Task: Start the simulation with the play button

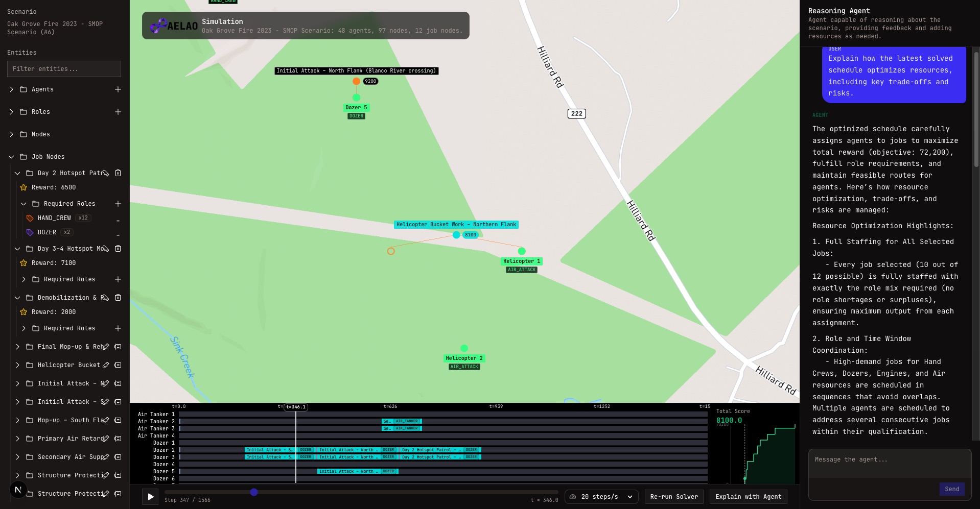Action: tap(150, 496)
